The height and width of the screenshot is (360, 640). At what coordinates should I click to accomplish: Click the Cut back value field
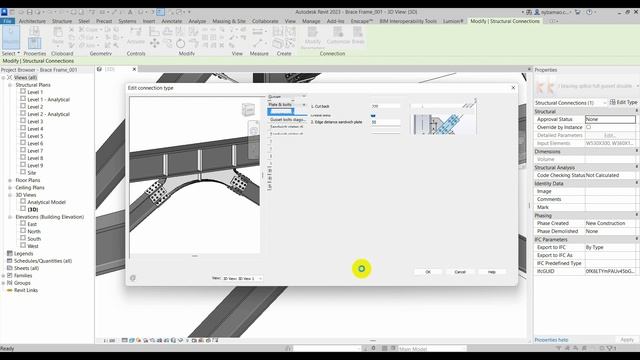(x=385, y=106)
